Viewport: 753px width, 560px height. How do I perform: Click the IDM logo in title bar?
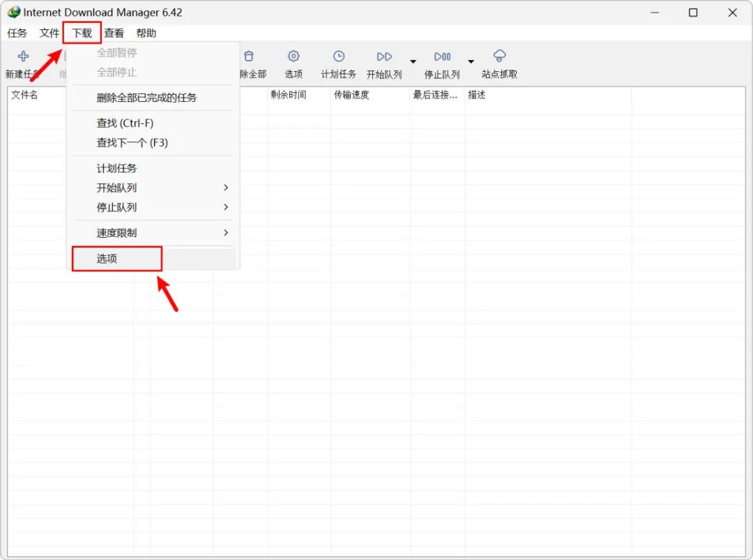pos(14,12)
